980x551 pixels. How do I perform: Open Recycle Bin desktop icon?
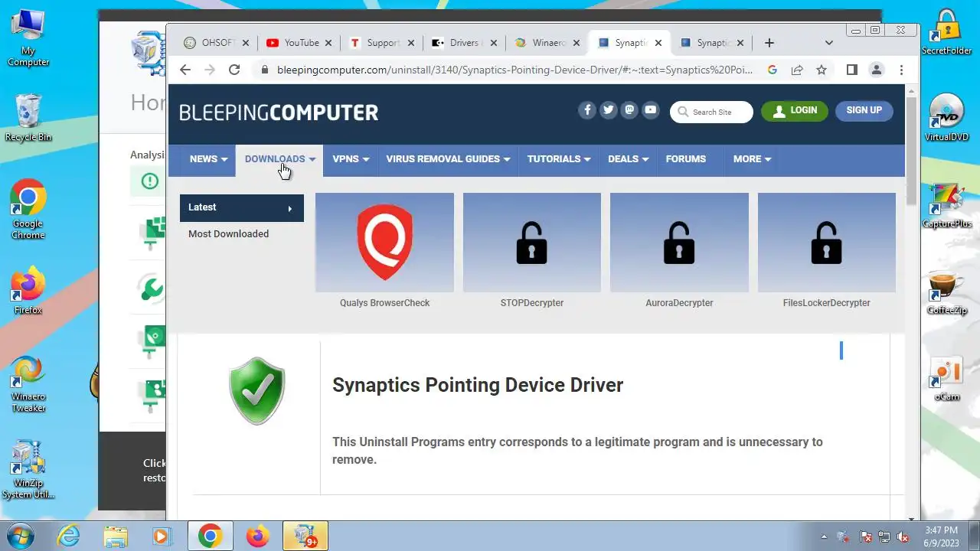tap(28, 117)
